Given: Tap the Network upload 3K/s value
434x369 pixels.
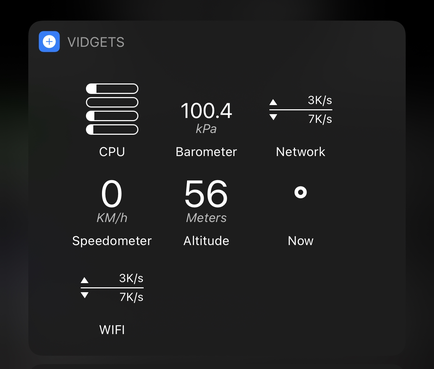Looking at the screenshot, I should (320, 100).
